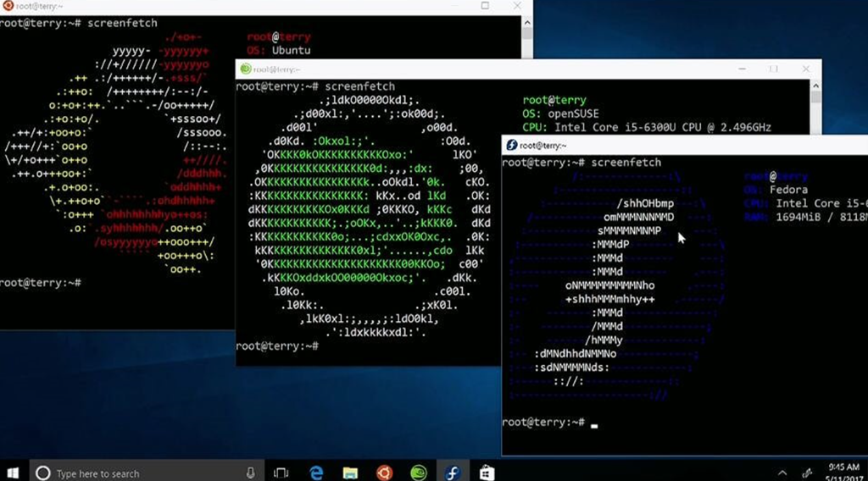Click the search box "Type here to search"

point(146,473)
